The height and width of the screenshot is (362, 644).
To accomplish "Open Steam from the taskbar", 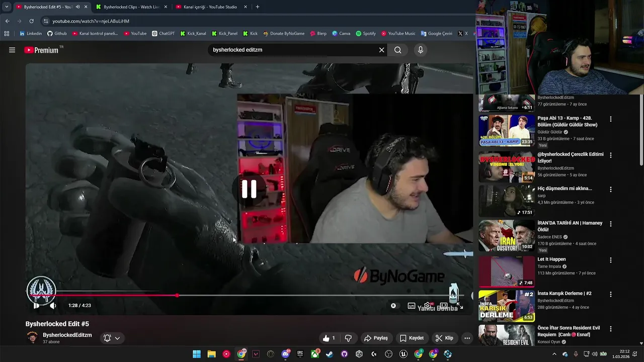I will click(x=330, y=354).
